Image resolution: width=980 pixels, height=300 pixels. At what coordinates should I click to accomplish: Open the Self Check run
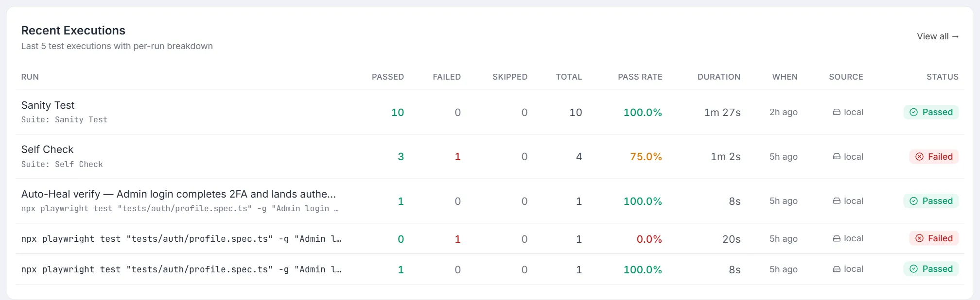47,150
